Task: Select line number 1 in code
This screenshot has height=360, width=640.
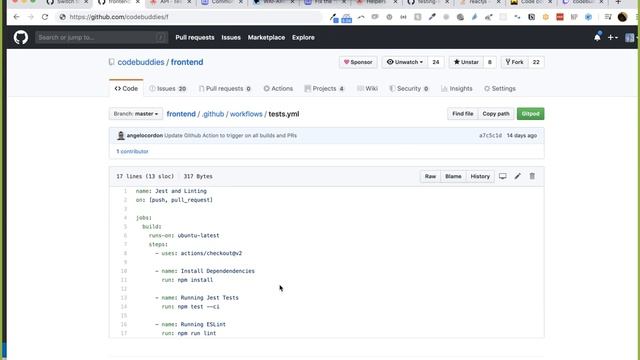Action: click(x=126, y=191)
